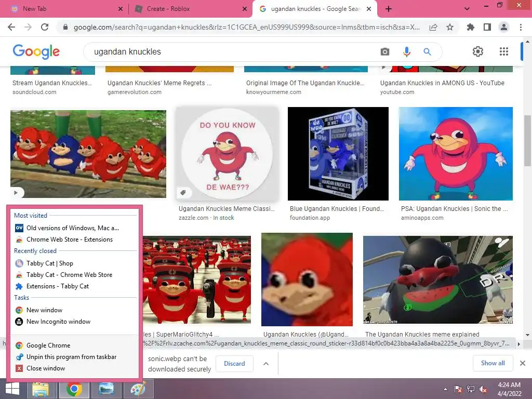Go back using the browser back arrow
This screenshot has width=532, height=399.
tap(11, 27)
